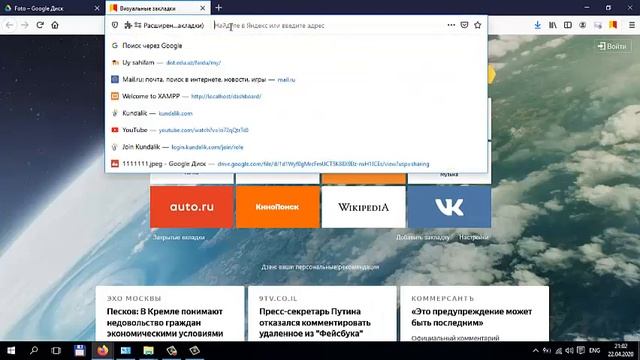Viewport: 640px width, 360px height.
Task: Pick the Kundalik — kundalik.com suggestion
Action: (x=296, y=113)
